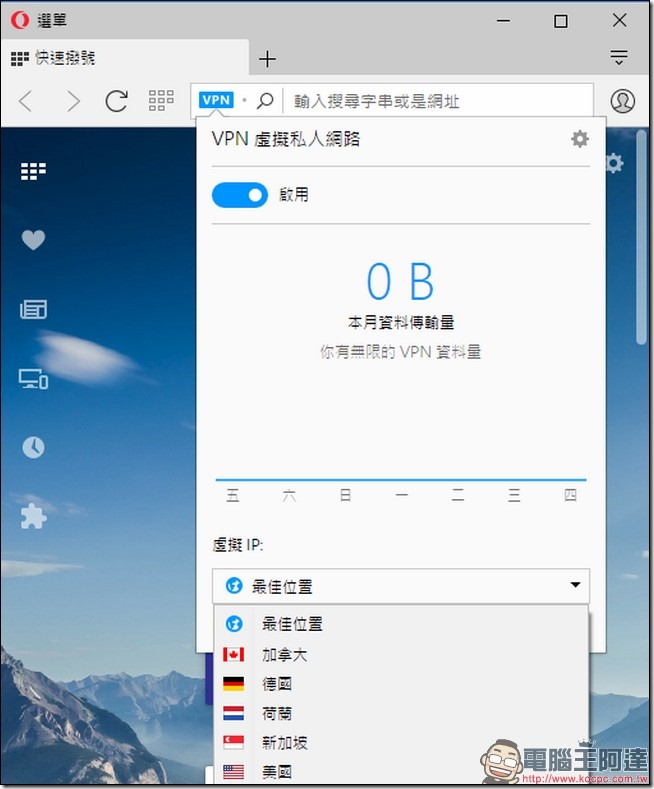This screenshot has height=789, width=654.
Task: Select 德國 from location list
Action: [401, 684]
